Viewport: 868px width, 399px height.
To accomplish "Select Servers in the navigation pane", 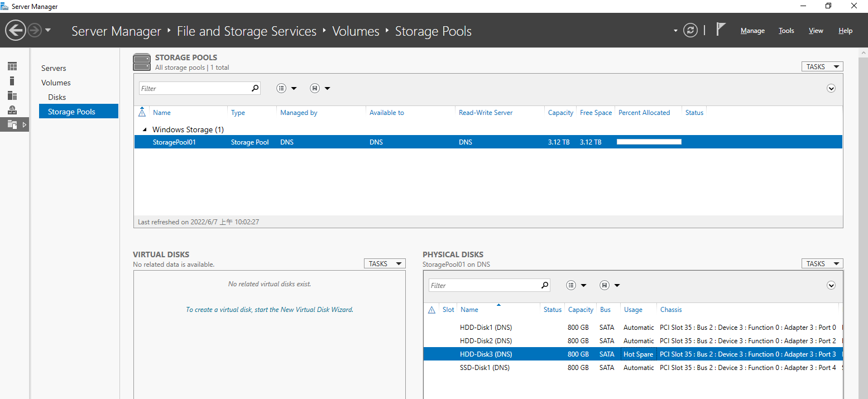I will (54, 68).
